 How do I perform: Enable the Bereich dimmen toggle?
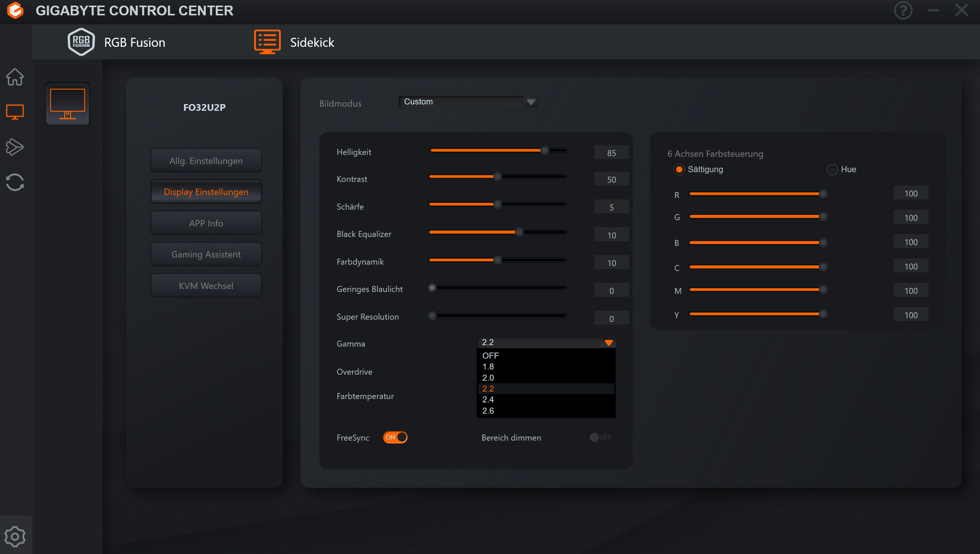[601, 437]
